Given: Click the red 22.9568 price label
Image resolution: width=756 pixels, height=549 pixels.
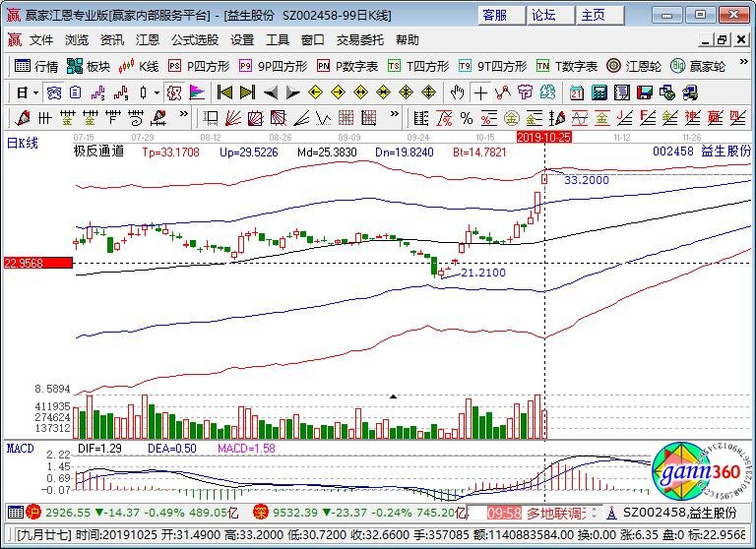Looking at the screenshot, I should pos(38,263).
